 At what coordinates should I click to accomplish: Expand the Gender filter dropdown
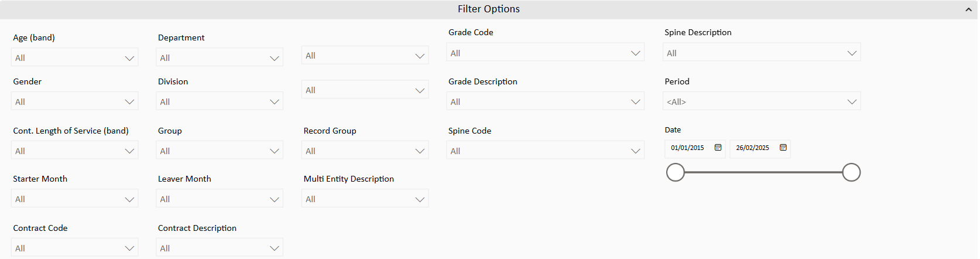75,101
